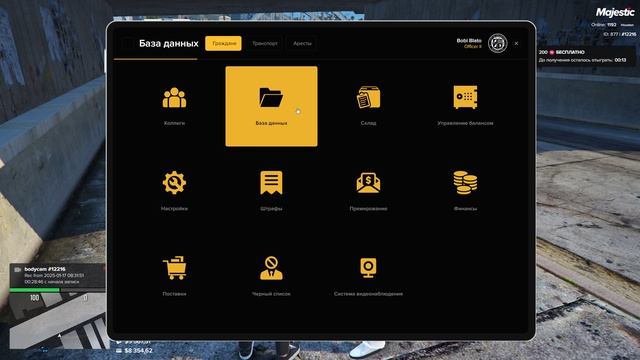Open the База данных folder tile

[x=271, y=106]
